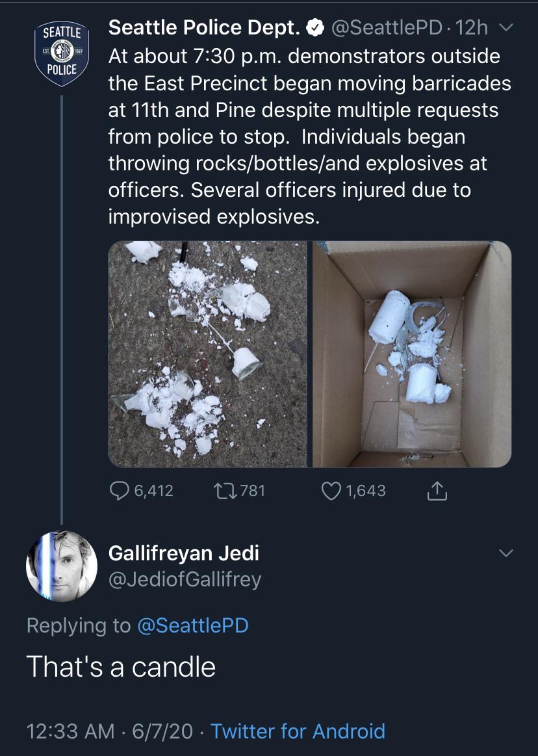Tap the 12:33 AM · 6/7/20 timestamp

[x=110, y=731]
